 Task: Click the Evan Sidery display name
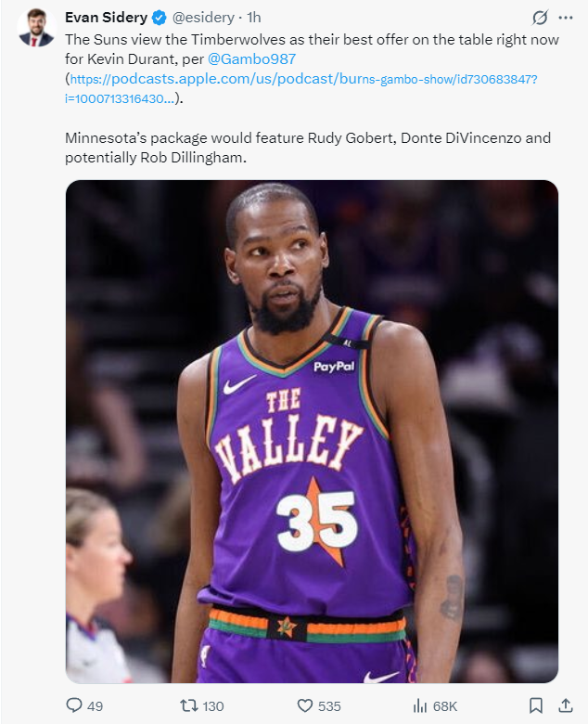tap(106, 18)
